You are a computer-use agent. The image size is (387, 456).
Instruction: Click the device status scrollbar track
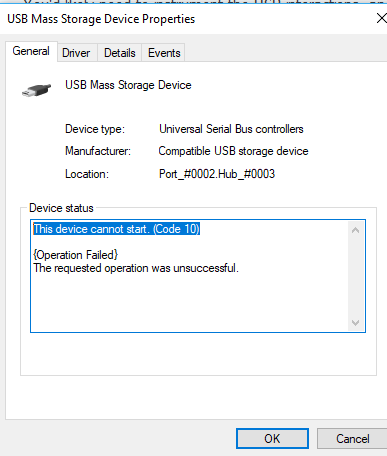[x=355, y=277]
